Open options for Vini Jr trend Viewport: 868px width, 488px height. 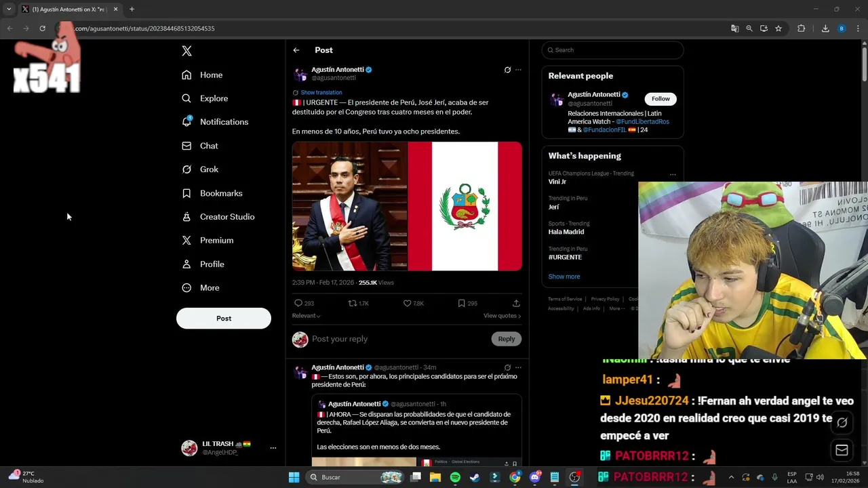(x=673, y=174)
